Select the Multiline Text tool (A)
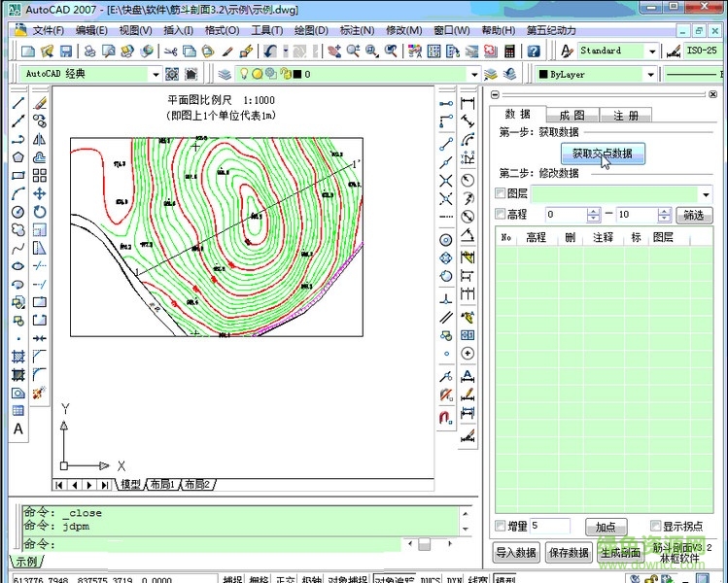This screenshot has width=728, height=583. coord(17,429)
